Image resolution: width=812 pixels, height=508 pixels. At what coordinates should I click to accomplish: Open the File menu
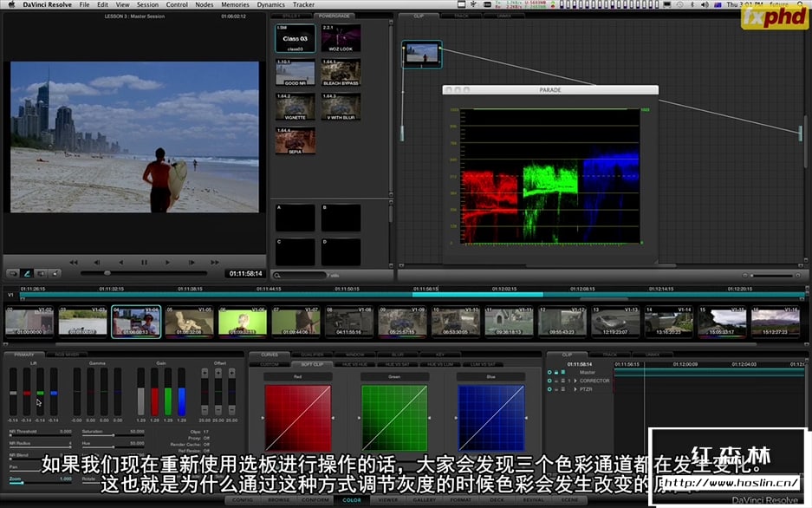click(84, 4)
